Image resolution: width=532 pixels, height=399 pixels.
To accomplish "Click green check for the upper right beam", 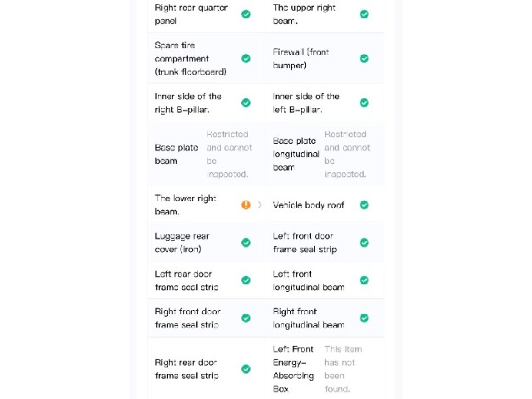I will (x=364, y=14).
